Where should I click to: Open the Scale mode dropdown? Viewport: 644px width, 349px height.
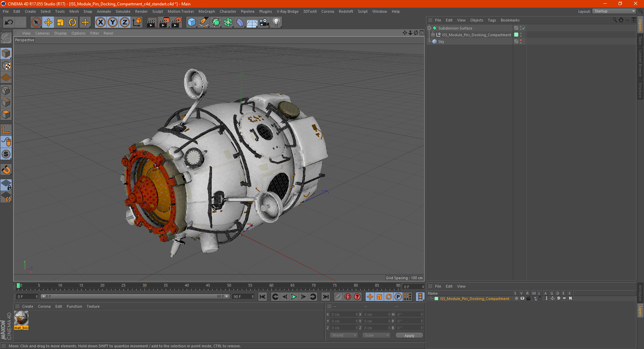coord(376,335)
